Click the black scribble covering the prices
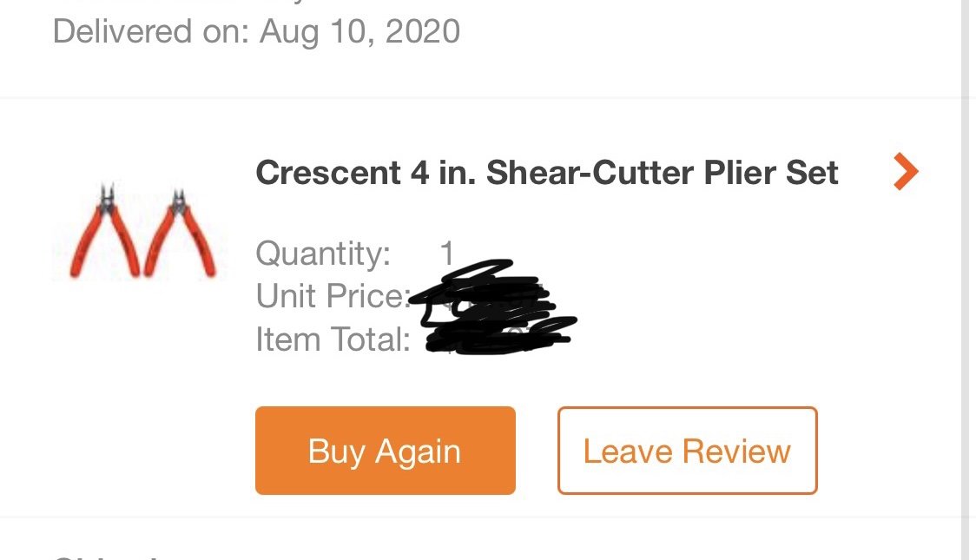Viewport: 976px width, 560px height. 491,308
